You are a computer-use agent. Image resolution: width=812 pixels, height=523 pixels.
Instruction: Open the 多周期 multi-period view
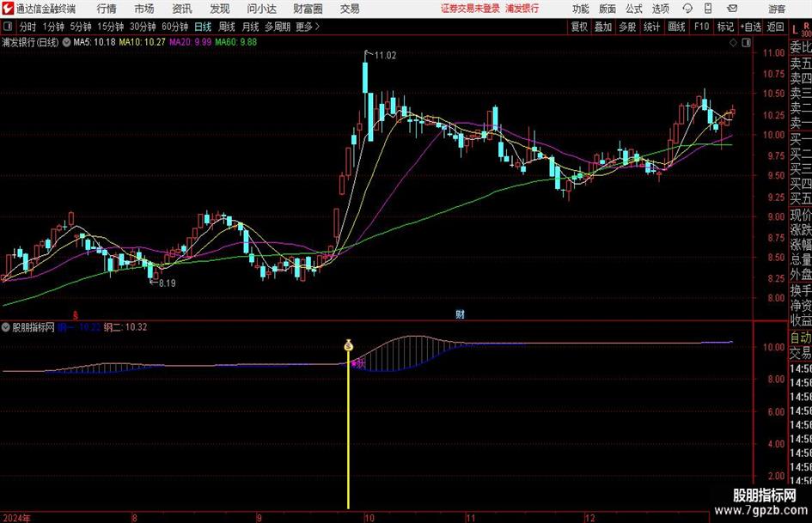click(278, 27)
